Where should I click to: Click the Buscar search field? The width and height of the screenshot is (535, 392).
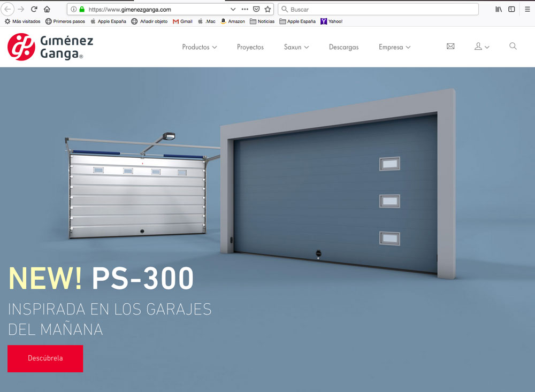378,9
